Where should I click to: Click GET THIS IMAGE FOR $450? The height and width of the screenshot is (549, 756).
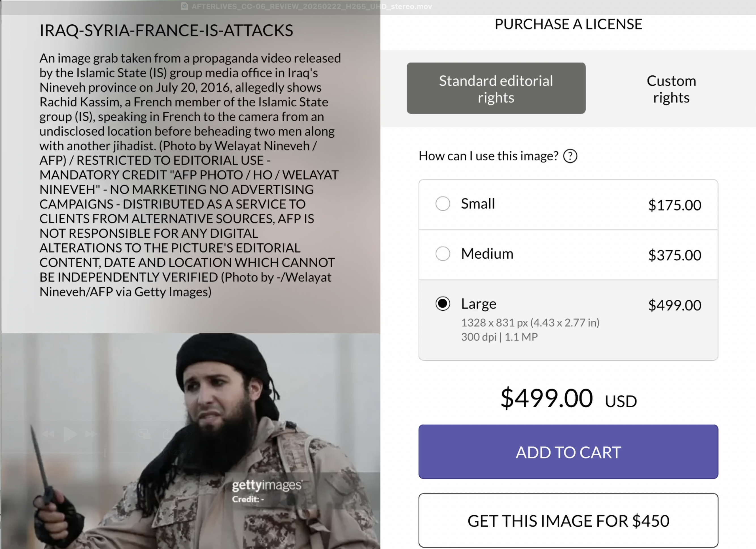click(568, 521)
